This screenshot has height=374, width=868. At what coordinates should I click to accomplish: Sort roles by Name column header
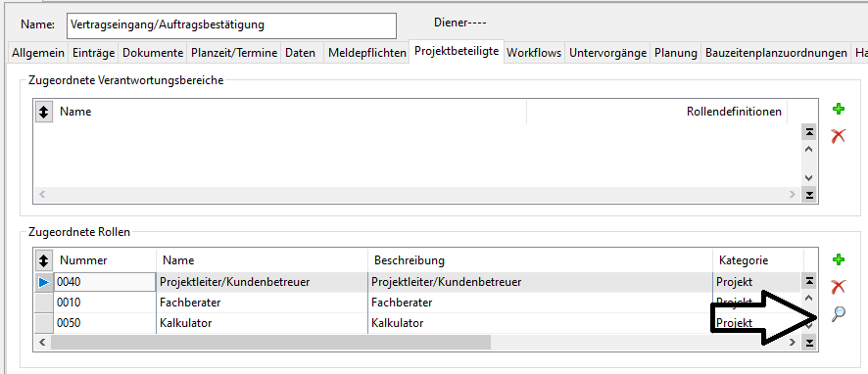pos(262,260)
